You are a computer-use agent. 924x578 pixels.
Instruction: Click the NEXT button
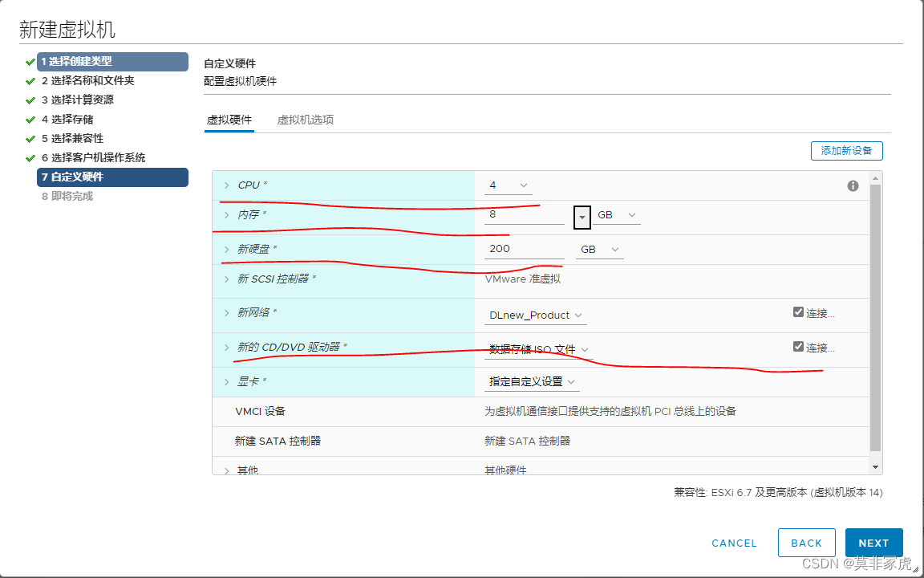(x=874, y=543)
